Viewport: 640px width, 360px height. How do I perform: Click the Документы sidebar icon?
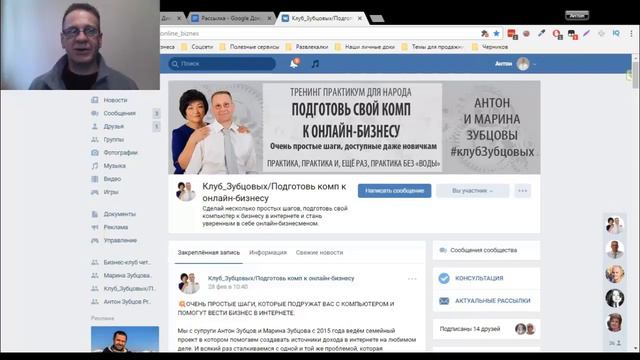click(95, 214)
